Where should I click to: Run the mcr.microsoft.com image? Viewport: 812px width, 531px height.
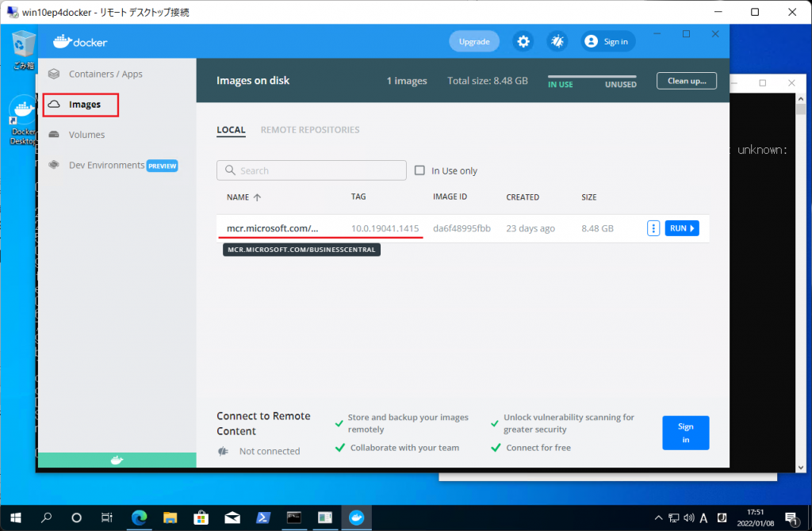click(x=681, y=228)
